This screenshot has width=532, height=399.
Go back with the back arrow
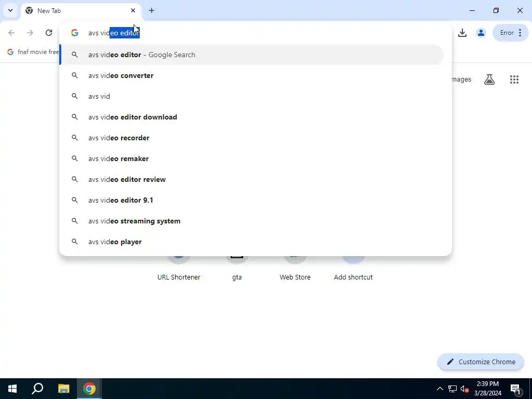(11, 33)
